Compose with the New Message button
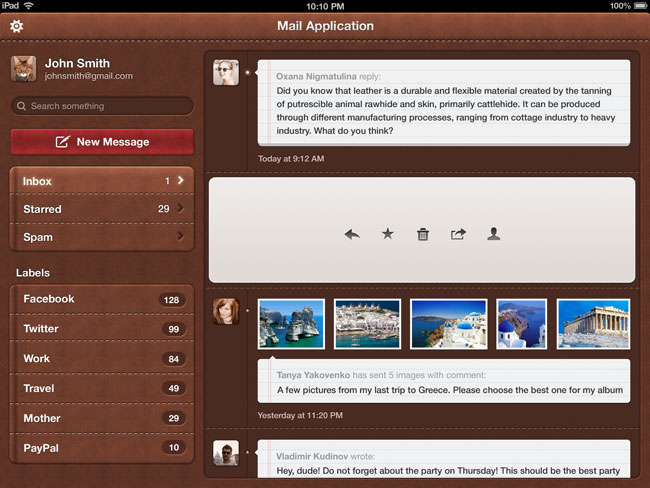Screen dimensions: 650x488 point(102,142)
